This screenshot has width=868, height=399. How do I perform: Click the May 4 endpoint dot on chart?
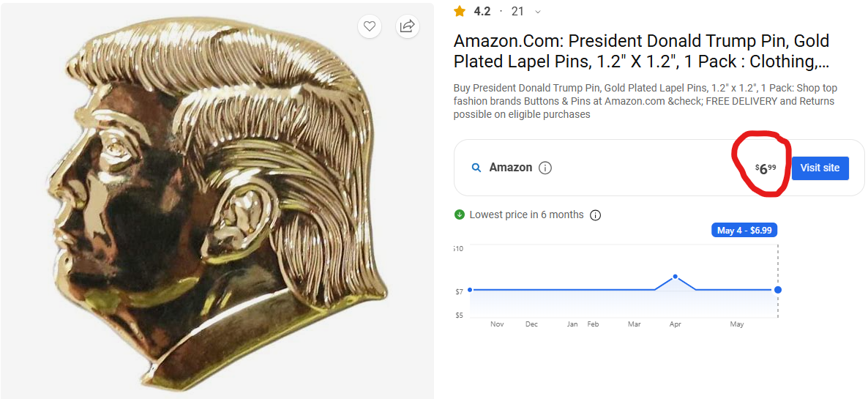pyautogui.click(x=778, y=290)
